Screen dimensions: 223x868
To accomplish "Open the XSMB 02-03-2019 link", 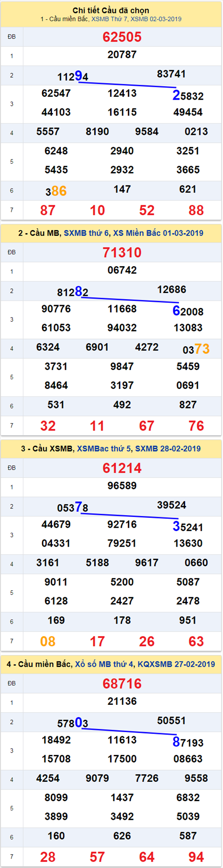I will click(156, 19).
